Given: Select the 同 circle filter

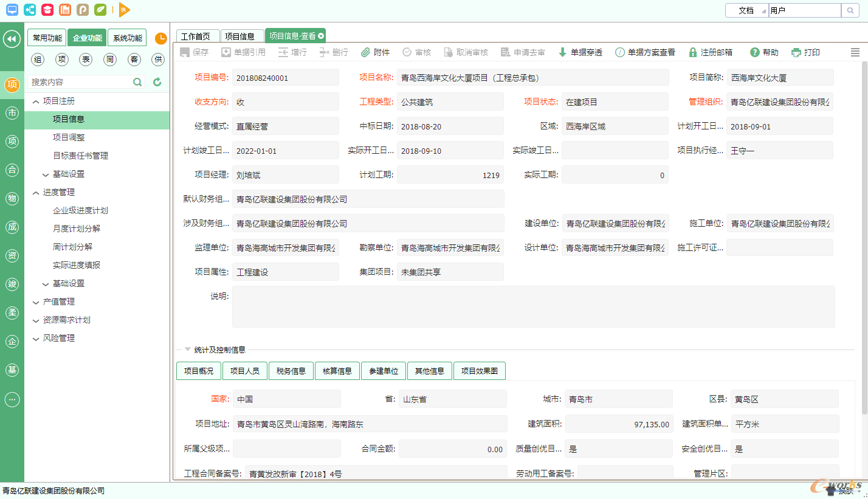Looking at the screenshot, I should pos(110,59).
